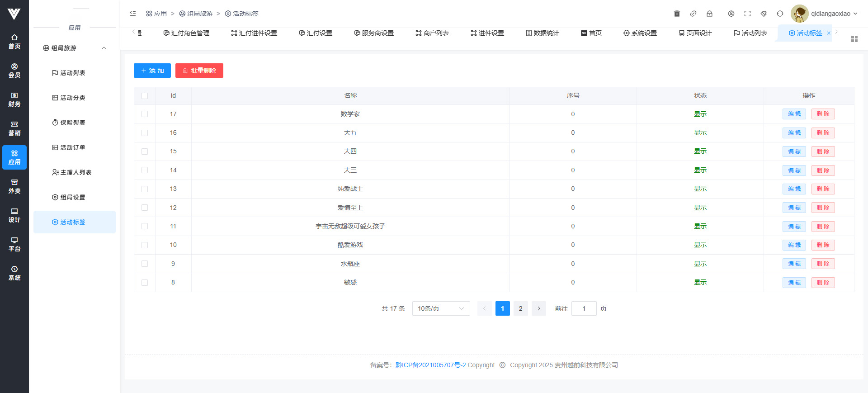Click the lock screen icon
The width and height of the screenshot is (868, 393).
[x=709, y=14]
